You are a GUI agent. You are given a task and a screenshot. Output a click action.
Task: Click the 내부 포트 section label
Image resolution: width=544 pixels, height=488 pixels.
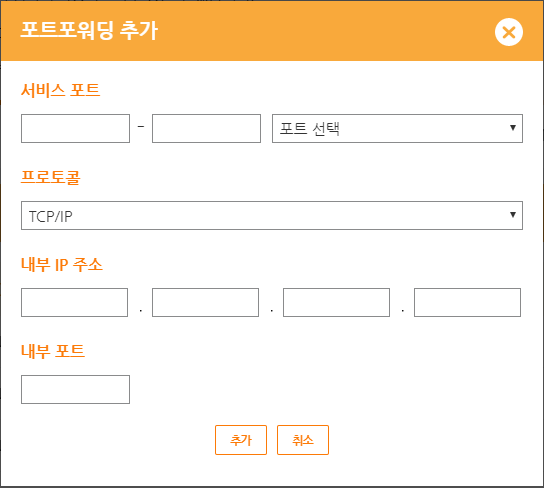53,351
